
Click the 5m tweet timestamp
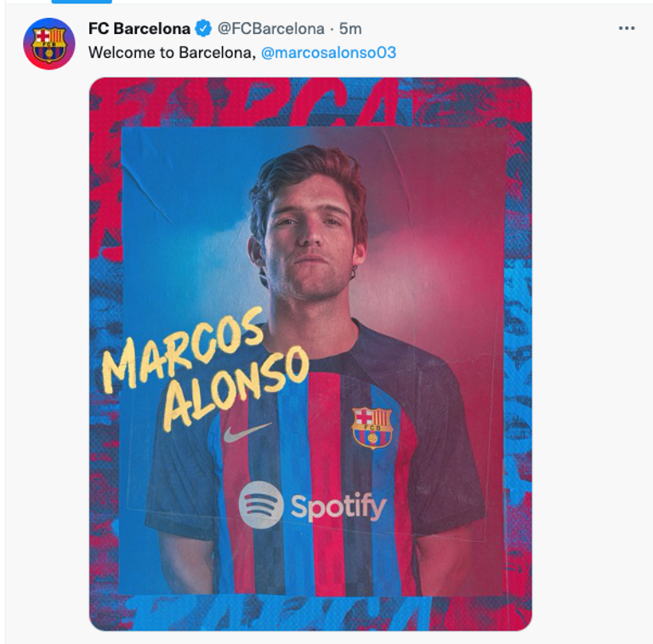tap(350, 29)
